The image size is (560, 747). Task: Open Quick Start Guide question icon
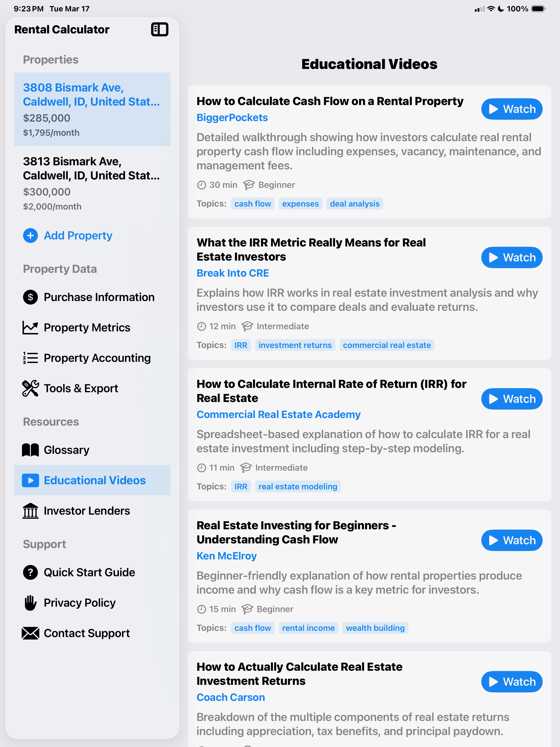(x=30, y=572)
